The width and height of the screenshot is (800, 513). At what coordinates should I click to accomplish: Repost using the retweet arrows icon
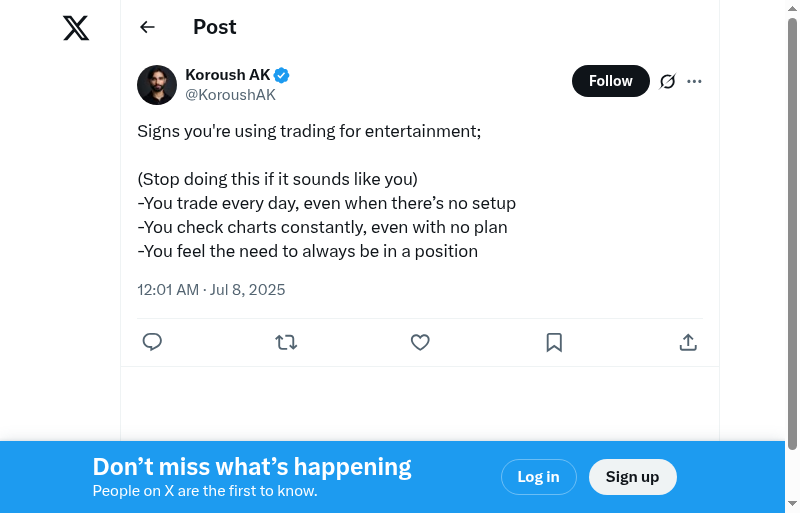tap(286, 342)
